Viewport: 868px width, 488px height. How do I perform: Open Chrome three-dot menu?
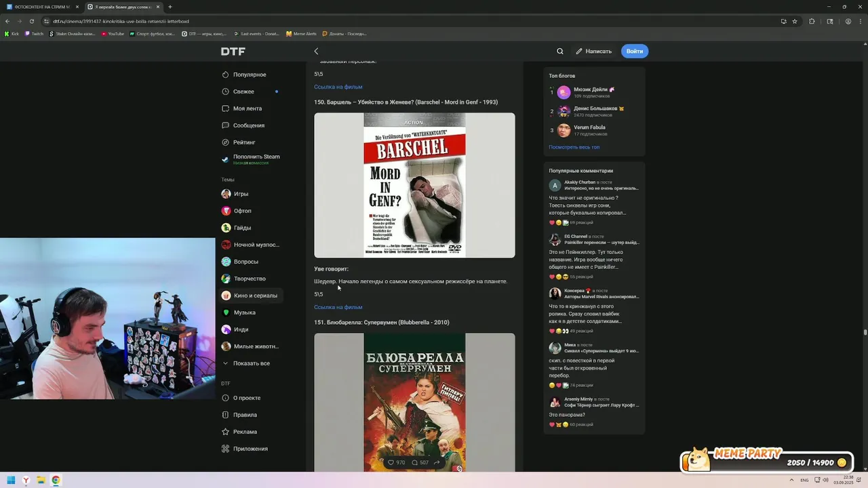(861, 21)
